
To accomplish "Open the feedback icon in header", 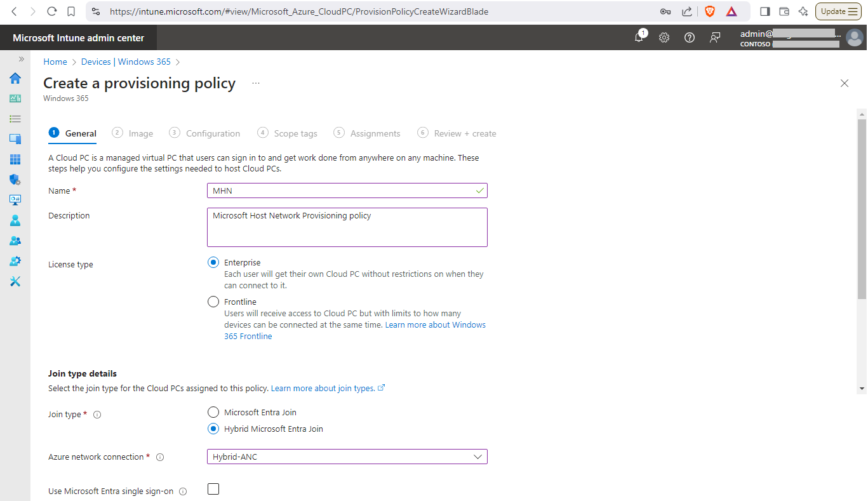I will 715,37.
